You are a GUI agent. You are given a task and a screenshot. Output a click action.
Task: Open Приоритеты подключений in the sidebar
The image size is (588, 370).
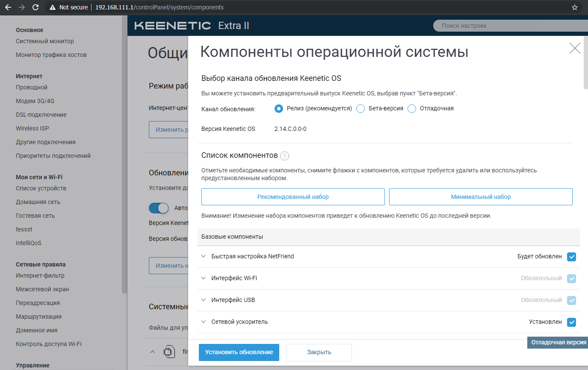point(53,156)
